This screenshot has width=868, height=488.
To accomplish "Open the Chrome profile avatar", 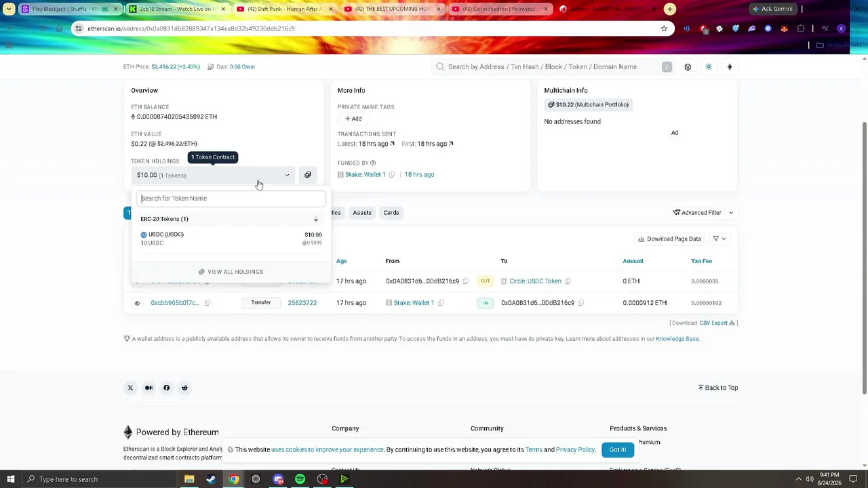I will [x=842, y=28].
